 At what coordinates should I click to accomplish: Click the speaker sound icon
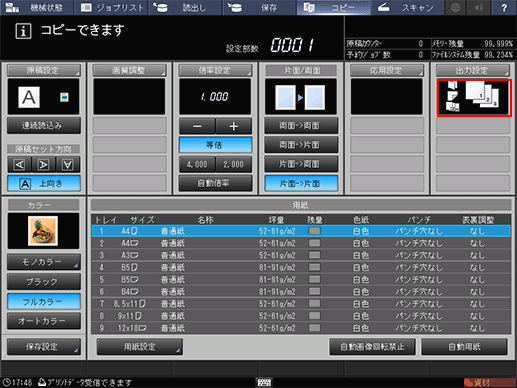[x=479, y=7]
